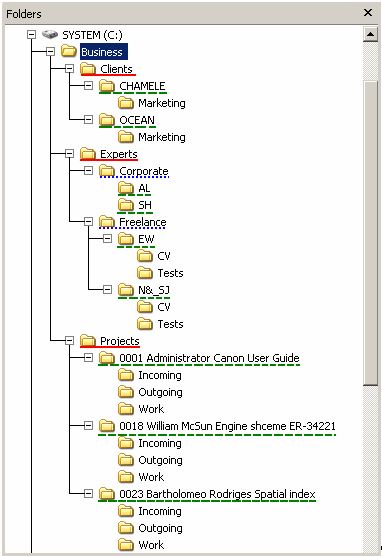Collapse the CHAMELE folder node

(88, 85)
